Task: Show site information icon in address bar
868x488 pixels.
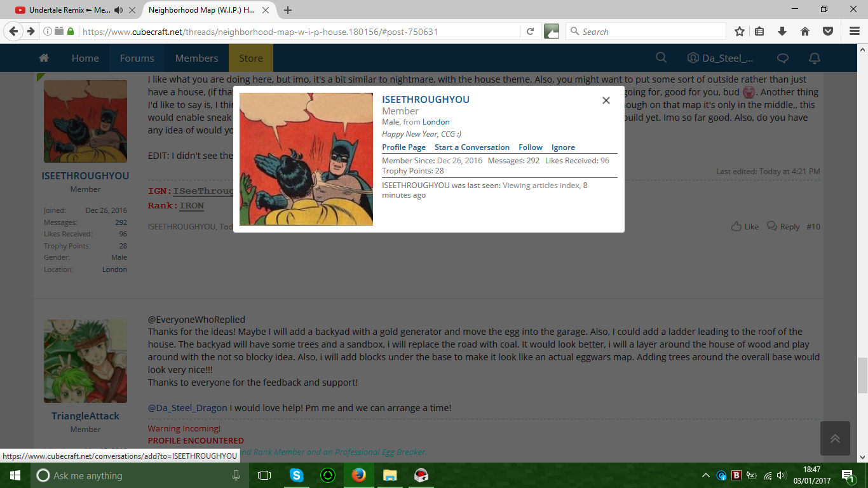Action: click(x=48, y=31)
